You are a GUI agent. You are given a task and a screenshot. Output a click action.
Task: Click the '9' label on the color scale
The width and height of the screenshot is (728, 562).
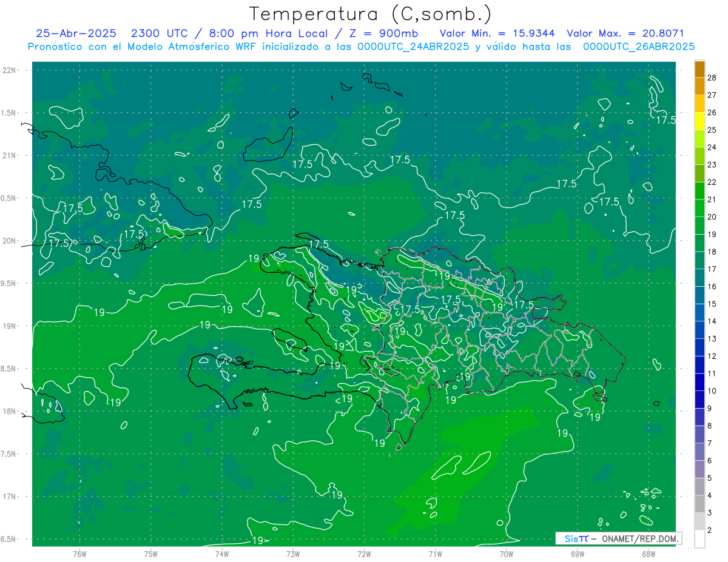click(x=710, y=408)
